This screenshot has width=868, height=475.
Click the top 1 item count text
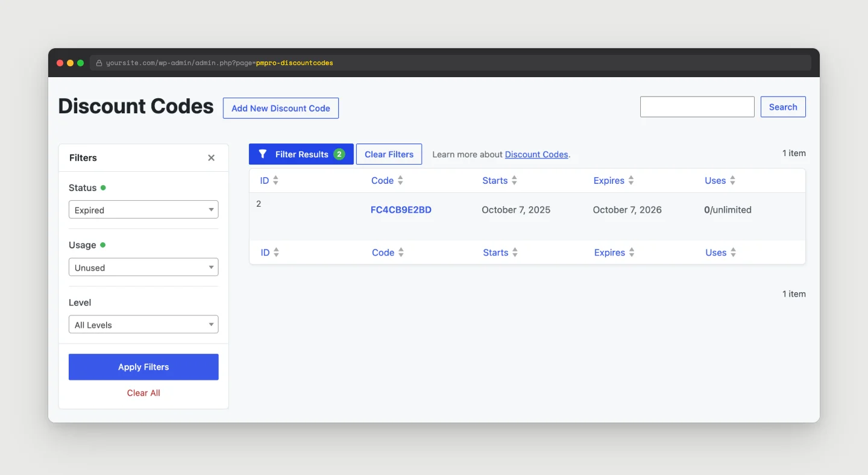(794, 153)
